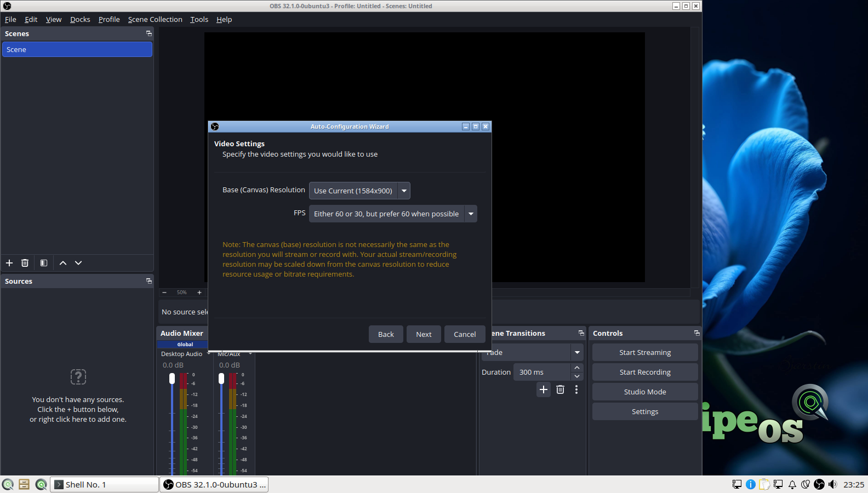Open the clipboard manager tray icon
The height and width of the screenshot is (493, 868).
(x=764, y=484)
